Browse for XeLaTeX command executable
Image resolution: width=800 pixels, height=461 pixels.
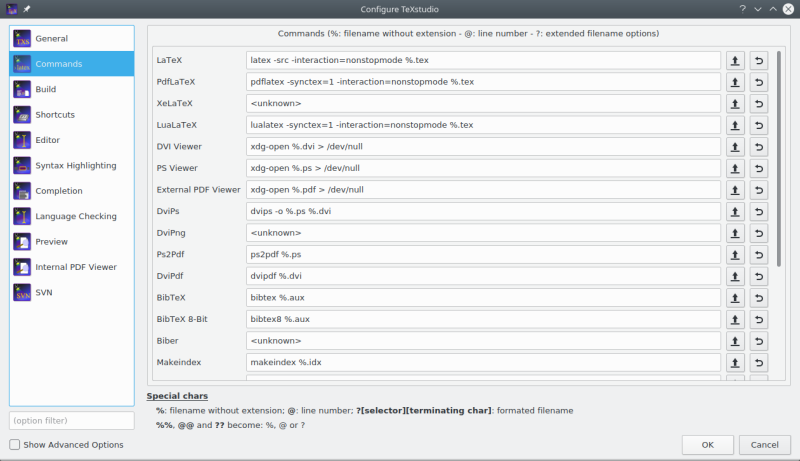coord(735,104)
